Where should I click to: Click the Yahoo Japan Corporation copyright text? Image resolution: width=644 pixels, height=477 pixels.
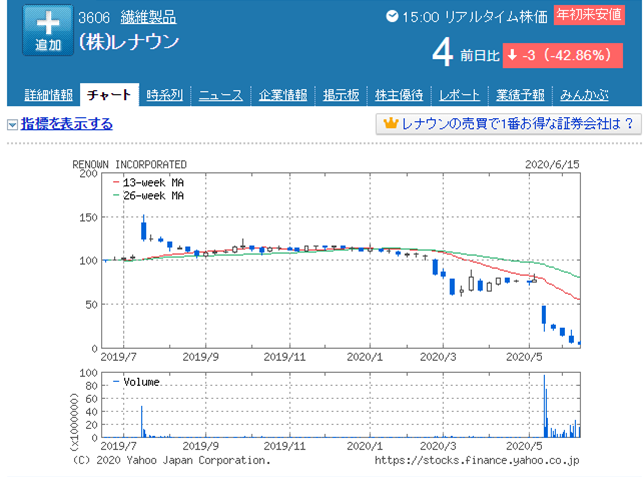pos(171,460)
